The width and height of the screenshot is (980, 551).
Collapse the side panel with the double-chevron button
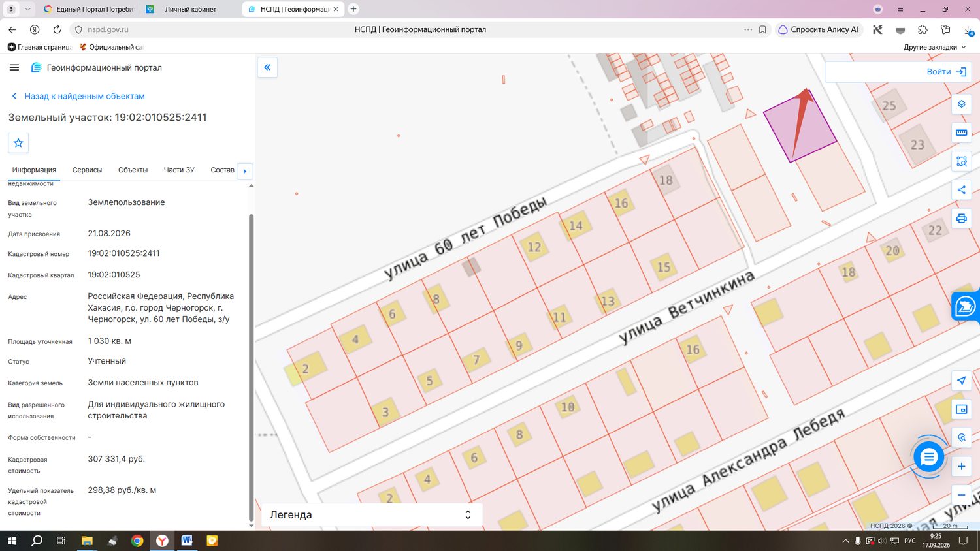pos(267,67)
